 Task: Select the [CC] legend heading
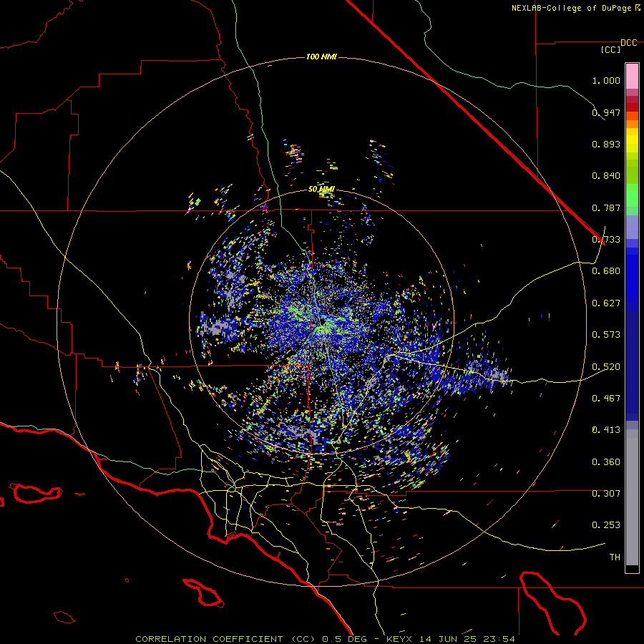(x=610, y=49)
